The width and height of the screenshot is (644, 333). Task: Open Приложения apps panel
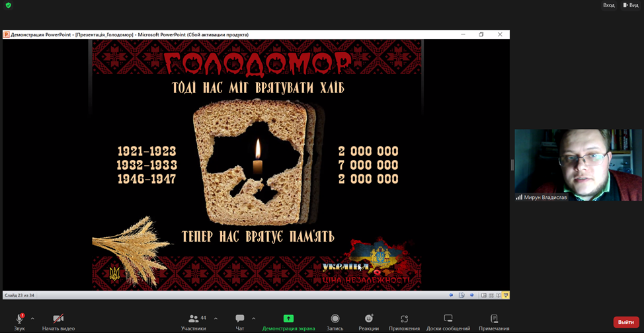[404, 319]
